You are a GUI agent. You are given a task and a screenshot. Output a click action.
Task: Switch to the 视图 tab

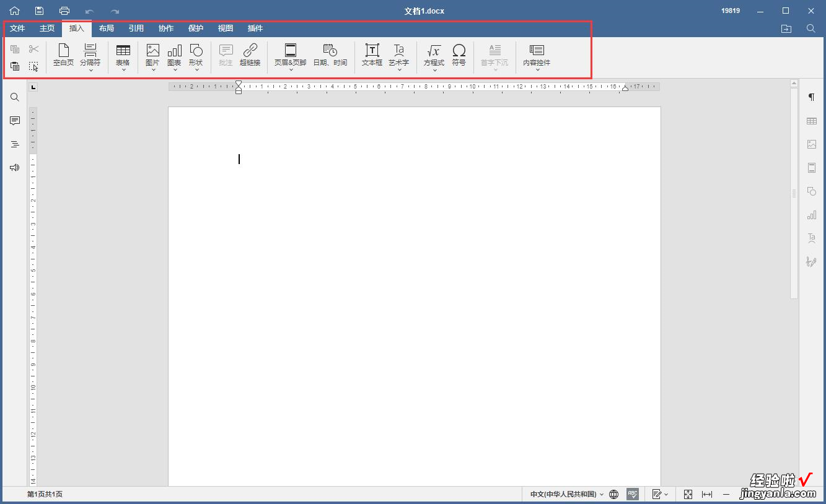[x=226, y=28]
